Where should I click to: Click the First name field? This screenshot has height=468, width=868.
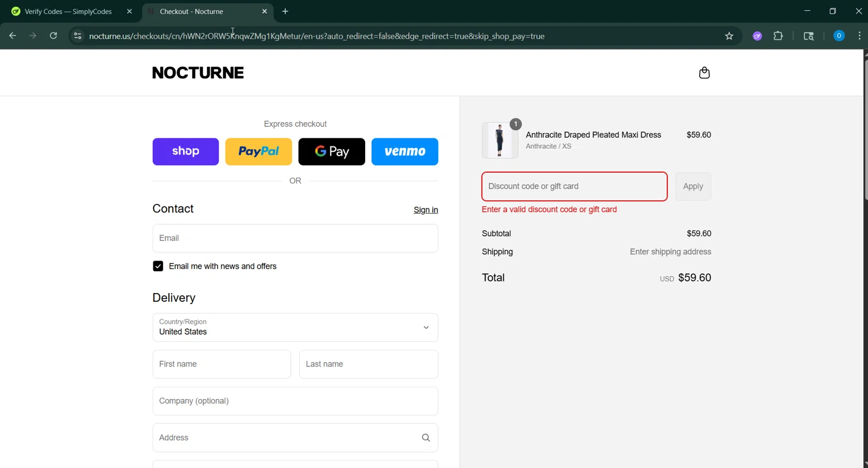222,364
